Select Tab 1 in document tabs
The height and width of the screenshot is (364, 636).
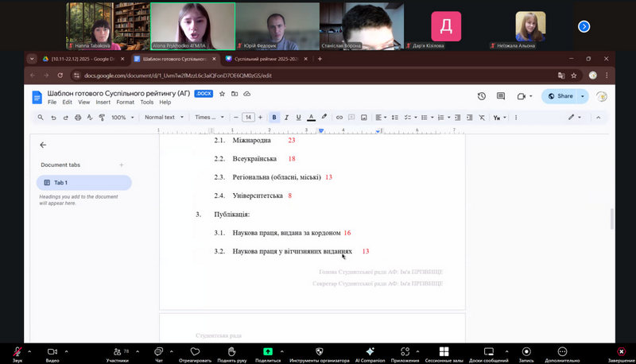pos(83,183)
